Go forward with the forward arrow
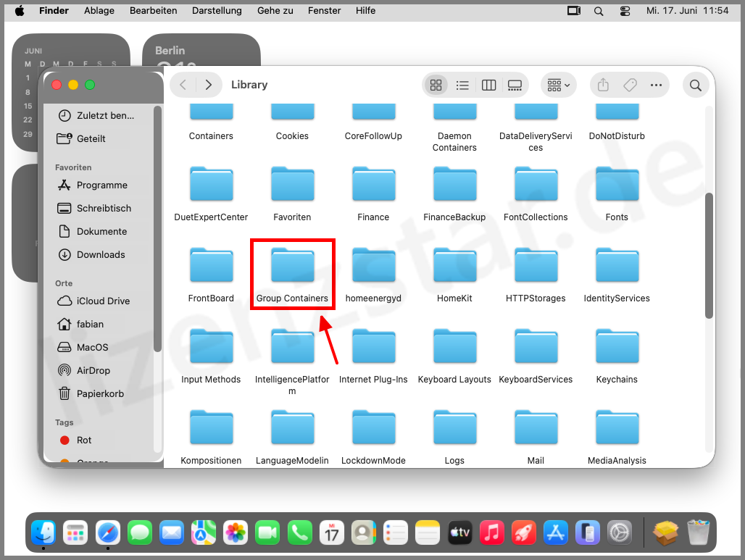This screenshot has width=745, height=560. click(x=208, y=85)
